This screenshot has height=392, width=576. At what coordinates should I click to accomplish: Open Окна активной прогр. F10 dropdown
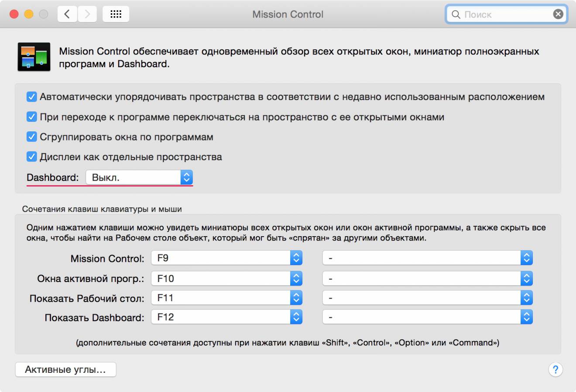[227, 278]
